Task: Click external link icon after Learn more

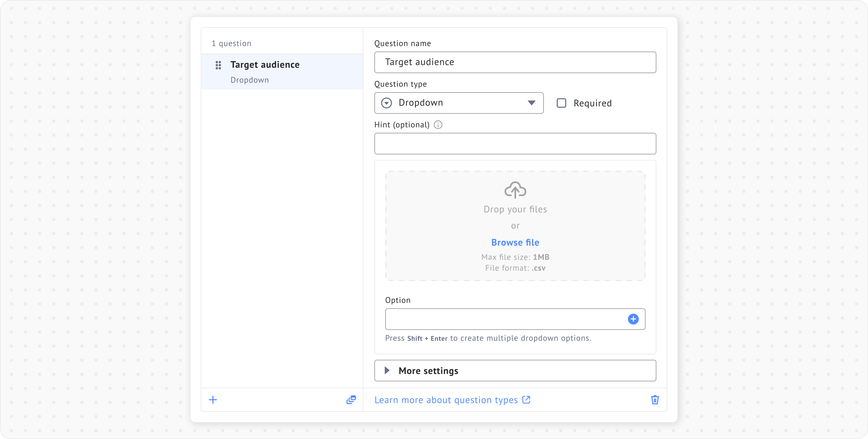Action: (x=526, y=400)
